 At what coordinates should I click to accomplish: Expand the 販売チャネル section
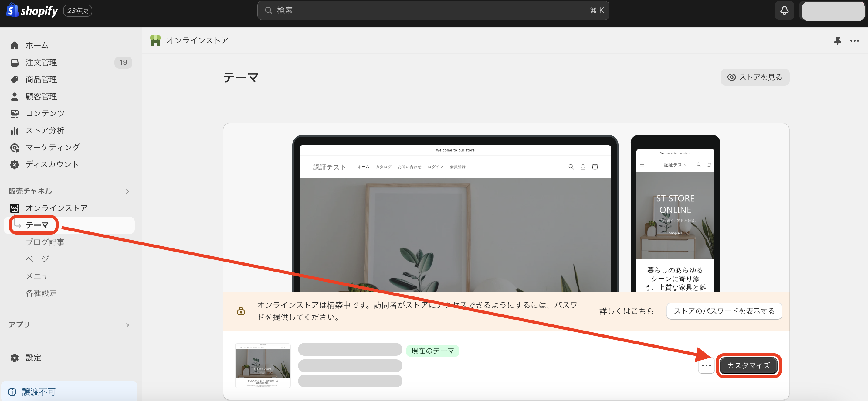pyautogui.click(x=127, y=191)
